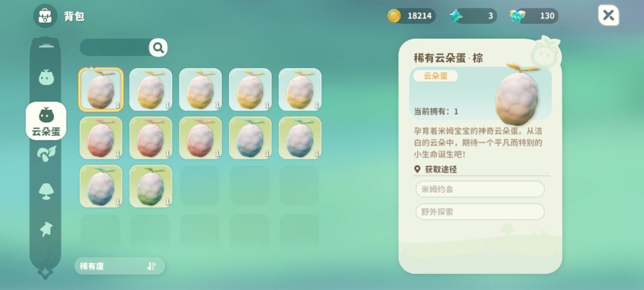This screenshot has width=644, height=290.
Task: Open the star-shaped sidebar category
Action: pyautogui.click(x=46, y=229)
